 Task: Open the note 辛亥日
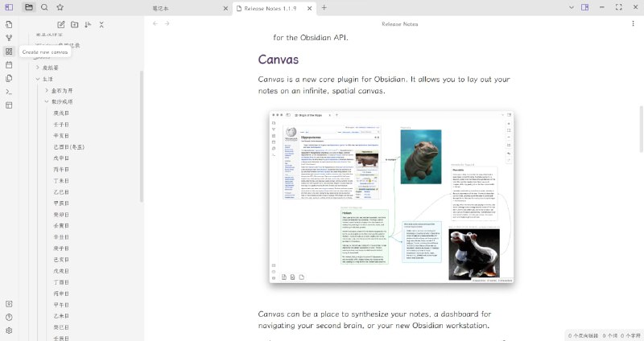61,135
